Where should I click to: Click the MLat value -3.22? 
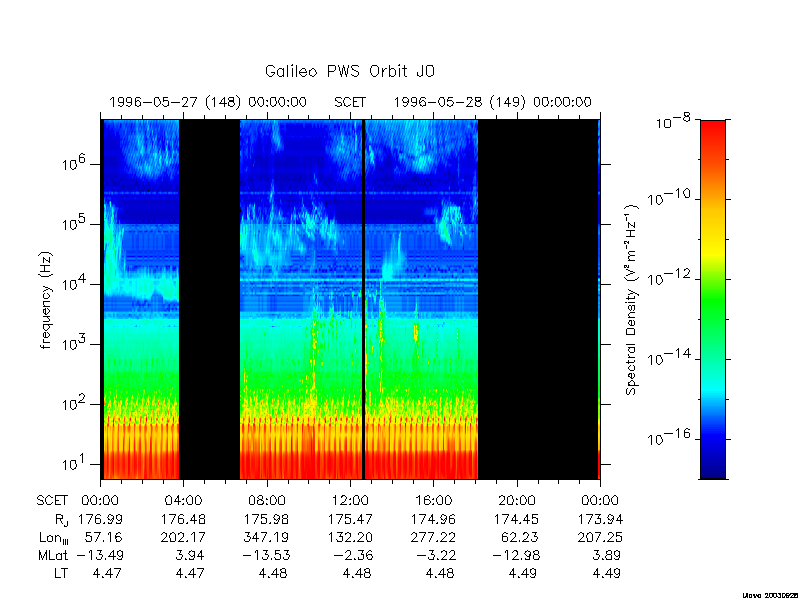click(x=437, y=555)
